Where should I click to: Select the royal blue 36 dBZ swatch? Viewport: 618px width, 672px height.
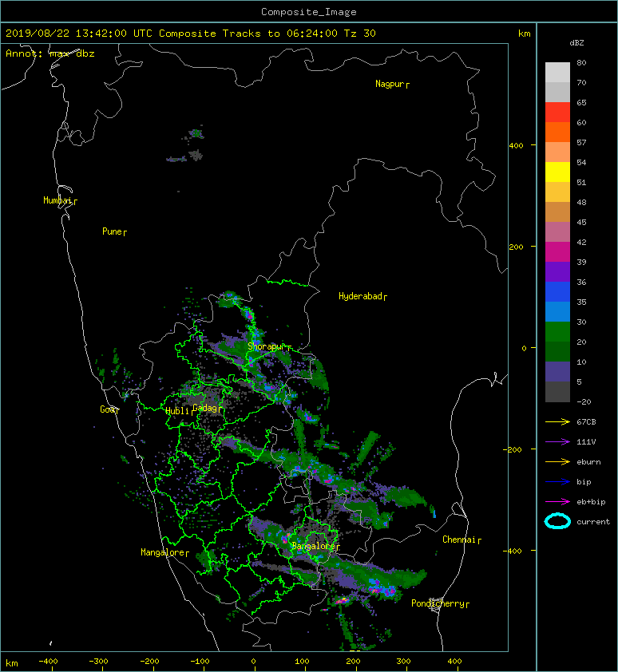557,292
